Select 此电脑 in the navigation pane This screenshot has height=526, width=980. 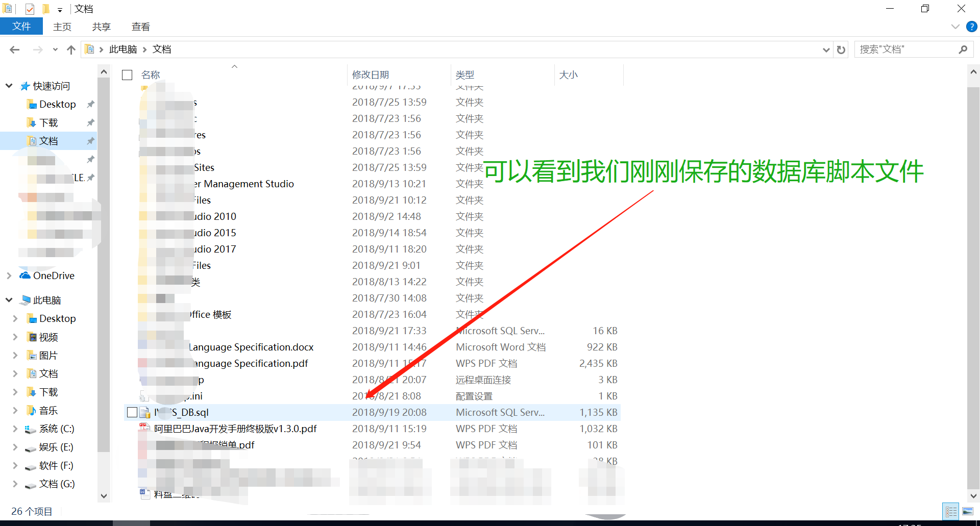(47, 300)
